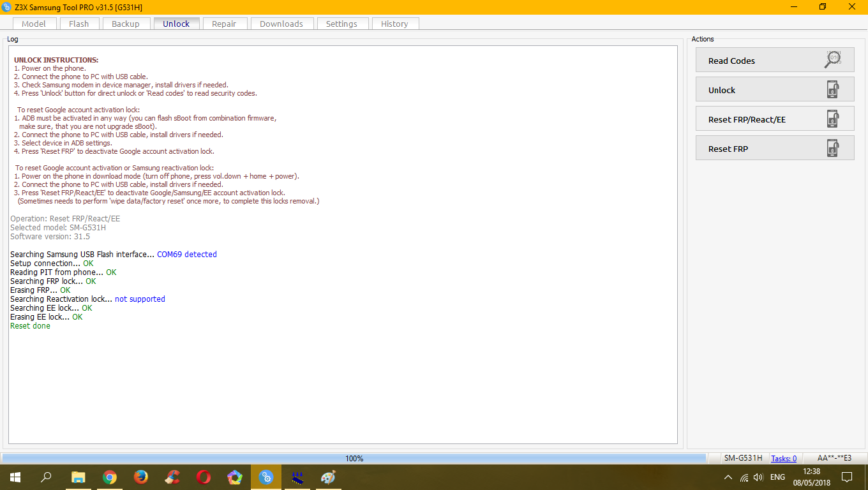Click 'Selected model: SM-G531H' line
Viewport: 868px width, 490px height.
tap(58, 227)
